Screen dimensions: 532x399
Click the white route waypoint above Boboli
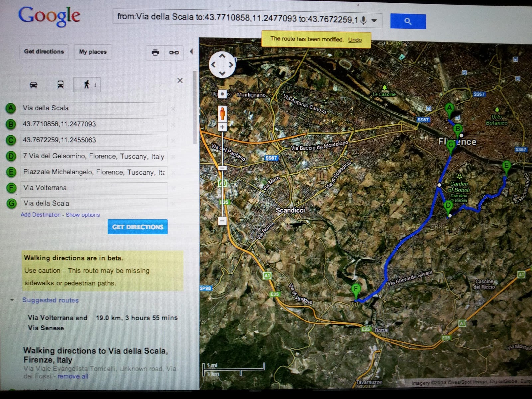coord(439,185)
